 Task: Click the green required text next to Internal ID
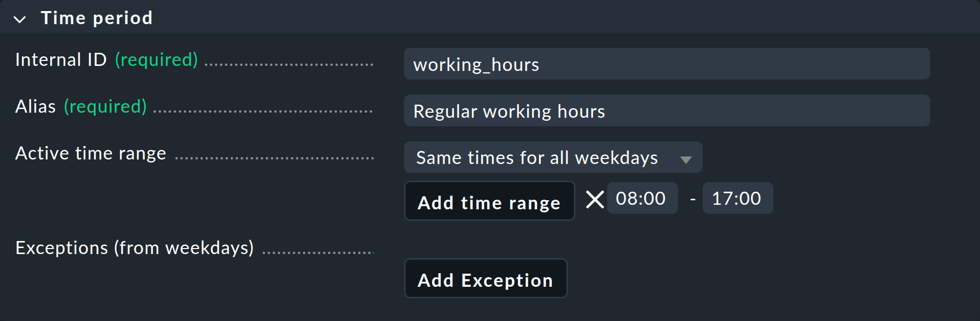(156, 60)
